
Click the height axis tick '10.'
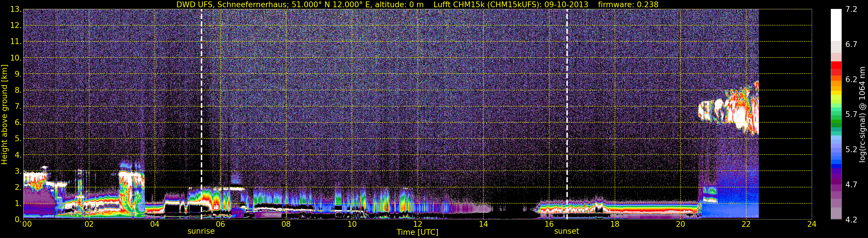(16, 58)
